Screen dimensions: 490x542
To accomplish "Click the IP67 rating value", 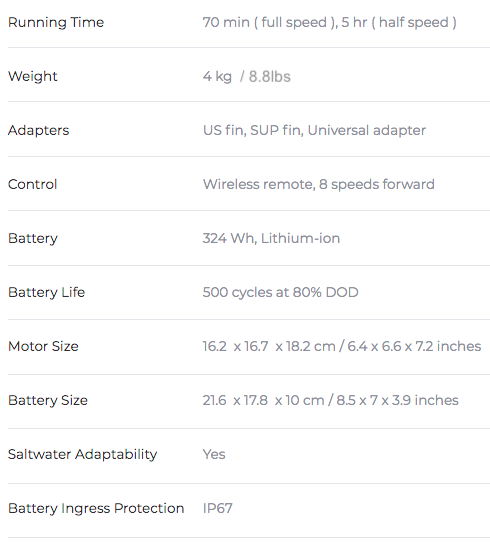I will (217, 508).
